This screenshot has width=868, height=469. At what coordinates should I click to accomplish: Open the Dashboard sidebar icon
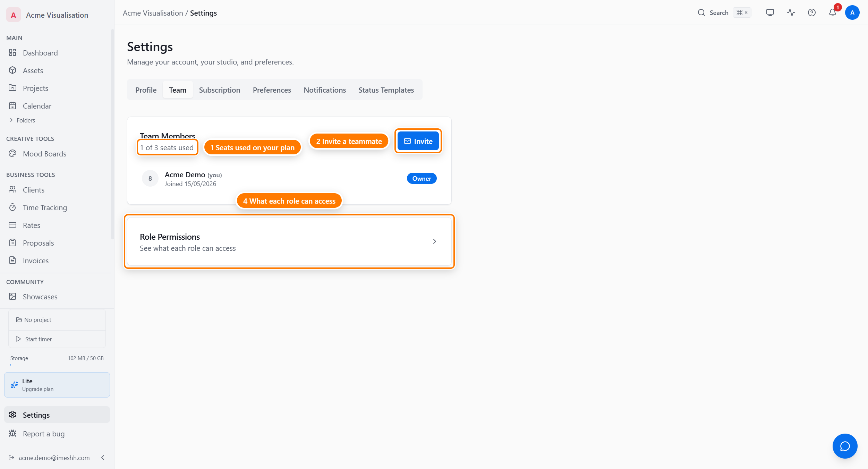tap(12, 52)
